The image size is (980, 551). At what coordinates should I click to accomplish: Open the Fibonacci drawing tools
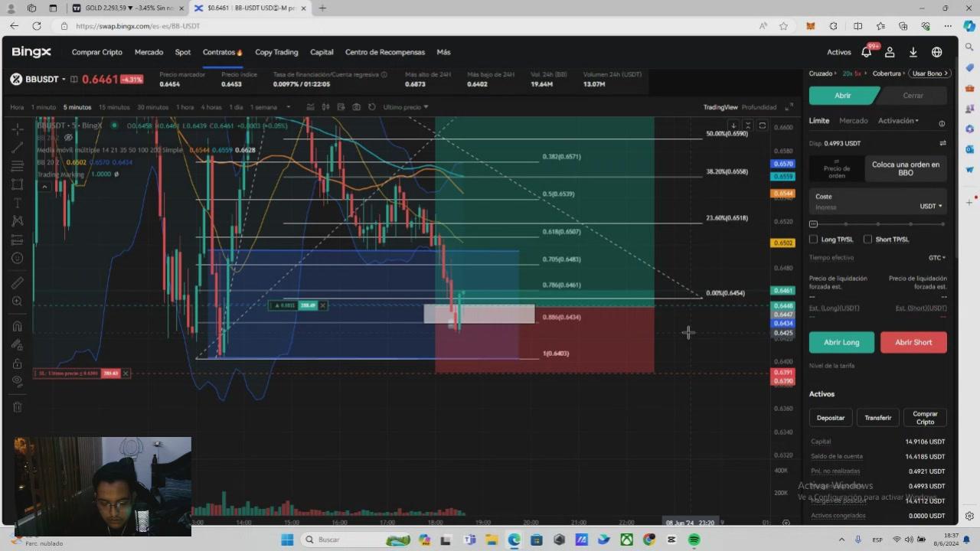[17, 166]
